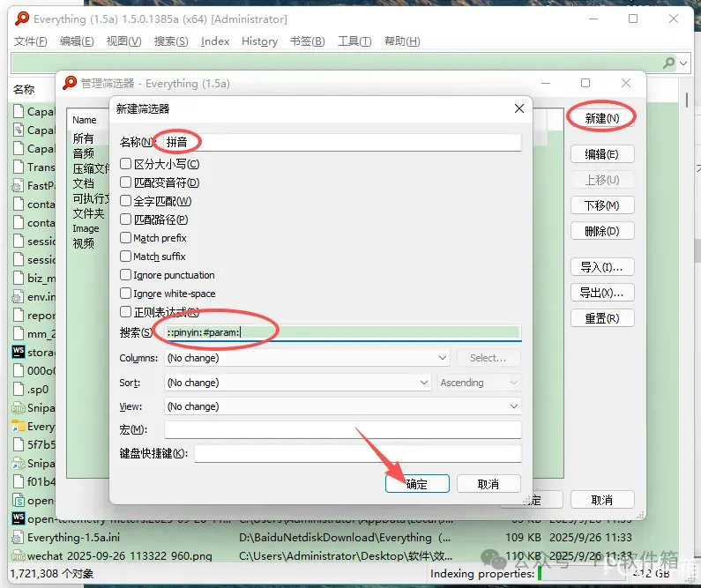
Task: Open the Ascending order dropdown
Action: (479, 383)
